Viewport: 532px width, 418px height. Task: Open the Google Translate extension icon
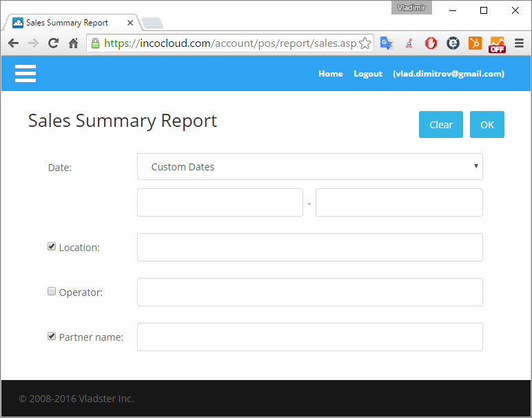coord(387,43)
